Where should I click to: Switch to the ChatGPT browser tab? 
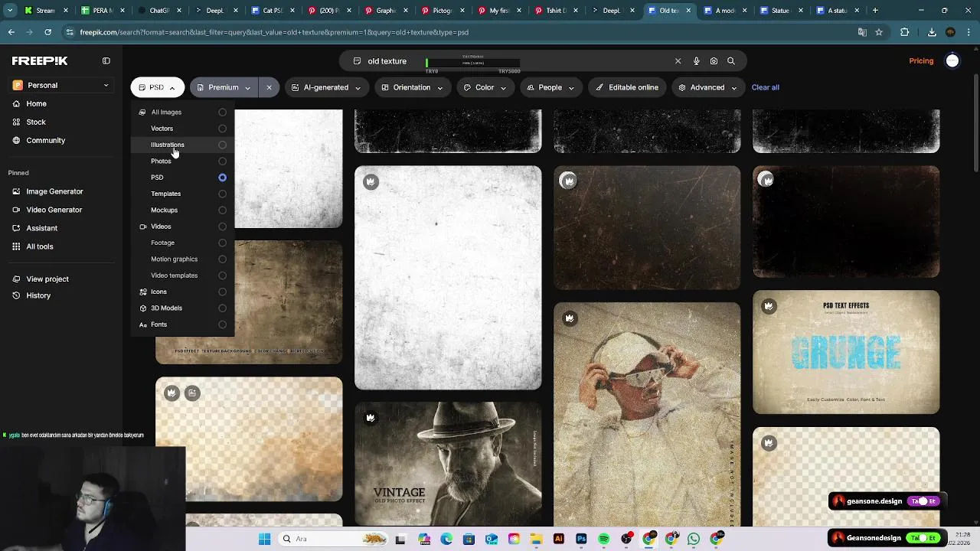[158, 11]
